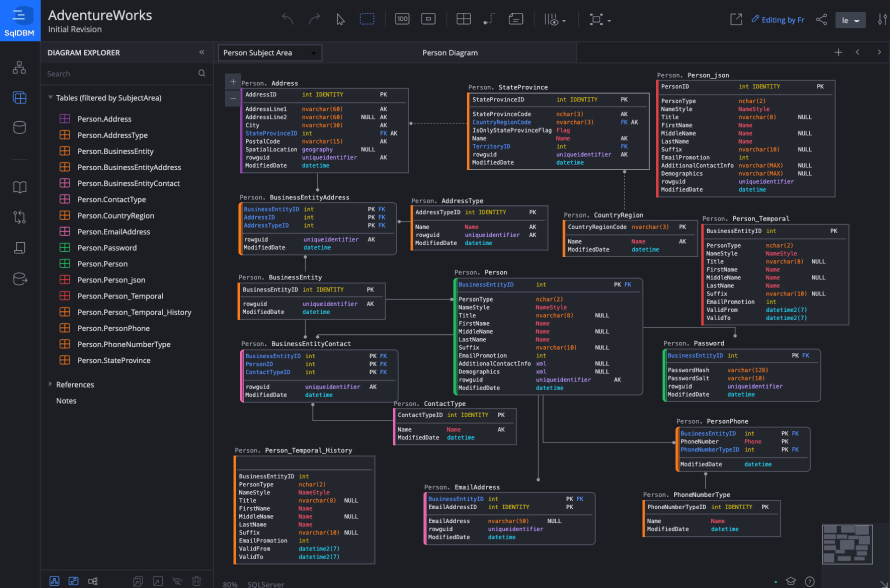Screen dimensions: 890x588
Task: Click the trash icon to delete selection
Action: pos(196,581)
